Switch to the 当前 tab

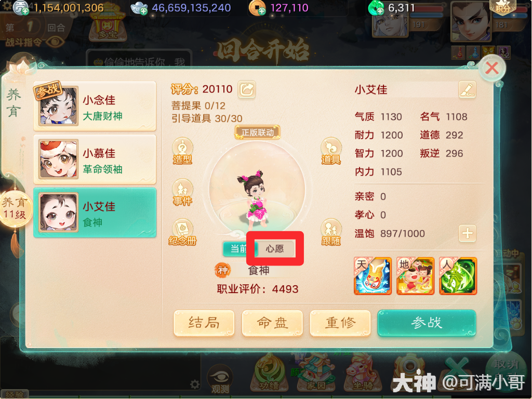tap(238, 249)
